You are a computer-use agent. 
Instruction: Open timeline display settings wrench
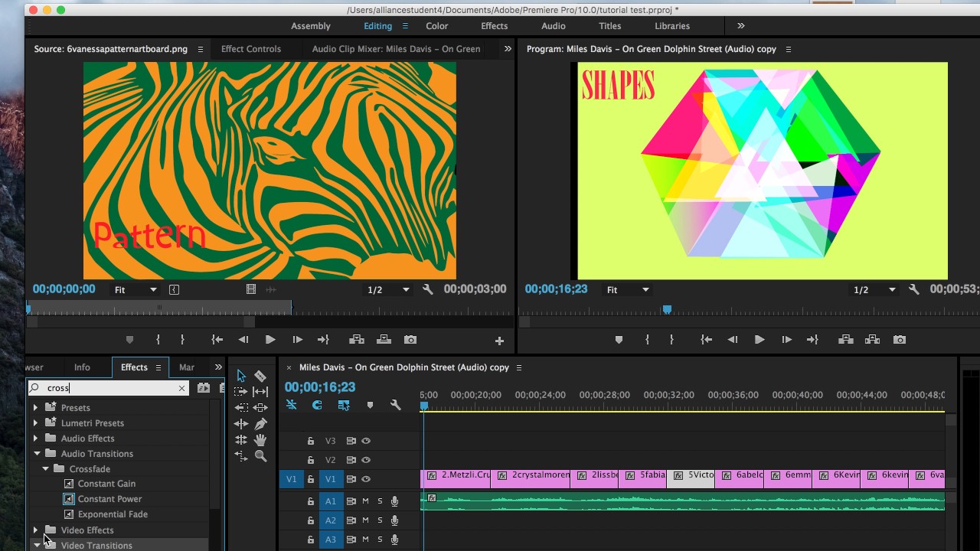[396, 405]
